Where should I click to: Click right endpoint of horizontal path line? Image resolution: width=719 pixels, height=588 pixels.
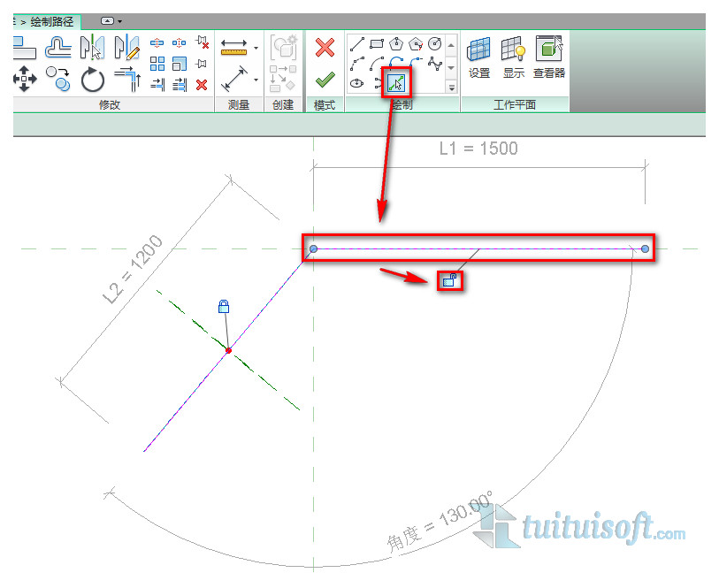(x=645, y=248)
